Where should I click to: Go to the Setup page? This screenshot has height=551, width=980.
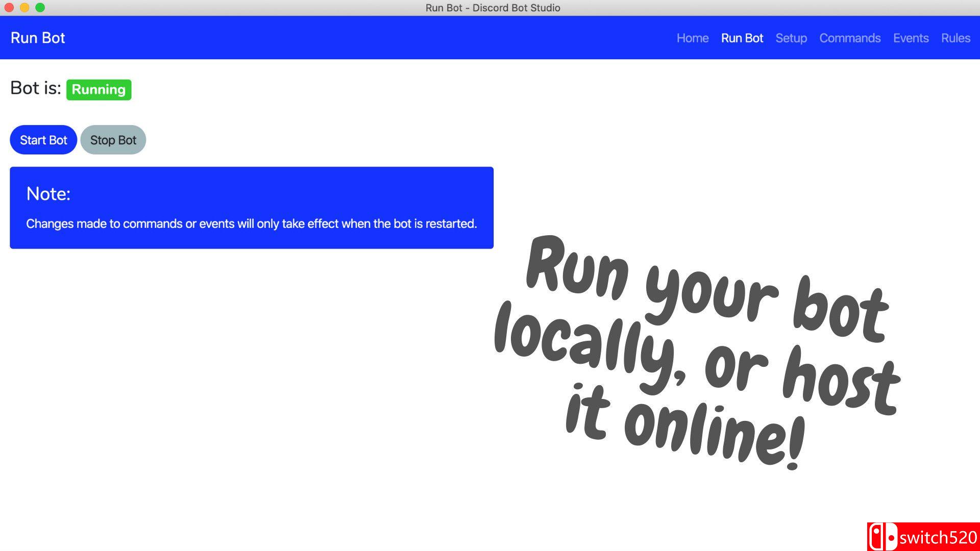tap(791, 38)
